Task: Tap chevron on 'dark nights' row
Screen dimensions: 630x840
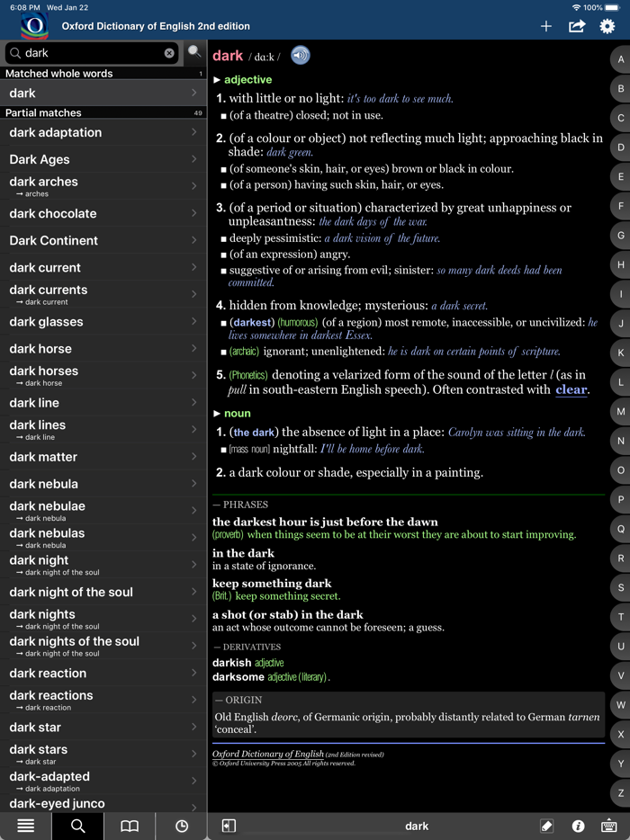Action: click(194, 618)
